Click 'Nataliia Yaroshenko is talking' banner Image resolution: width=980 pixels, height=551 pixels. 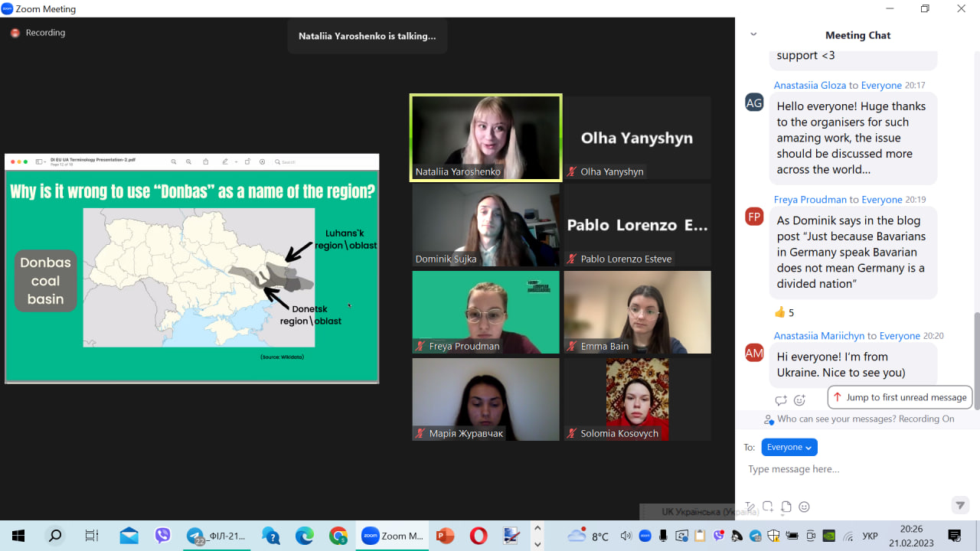tap(367, 36)
